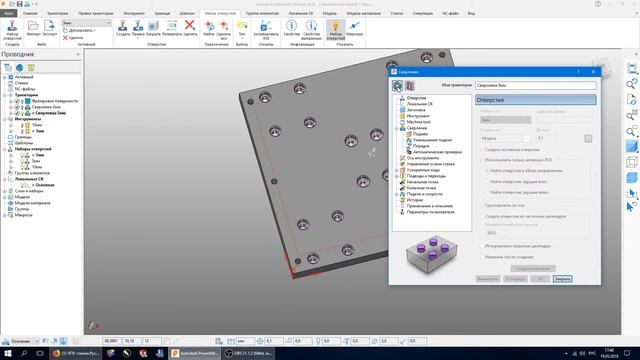Open the Тип selection dropdown in ribbon
This screenshot has height=360, width=640.
[x=242, y=29]
